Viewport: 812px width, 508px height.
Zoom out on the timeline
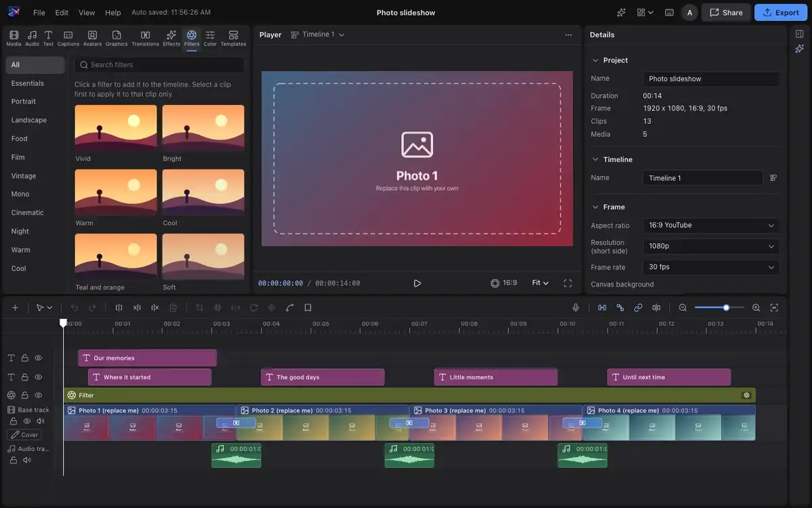click(683, 308)
